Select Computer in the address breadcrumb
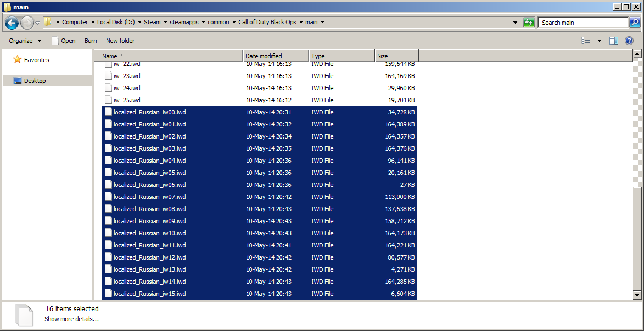 (75, 22)
